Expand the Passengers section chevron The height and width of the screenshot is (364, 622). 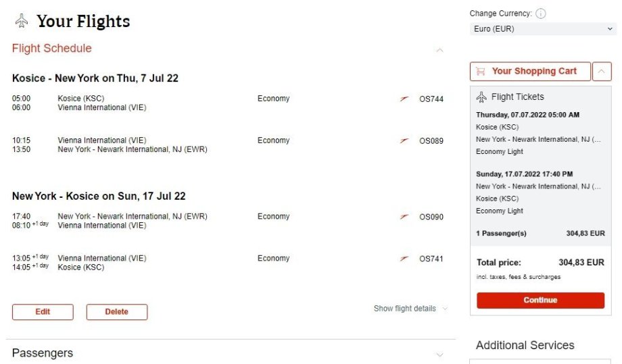coord(440,355)
